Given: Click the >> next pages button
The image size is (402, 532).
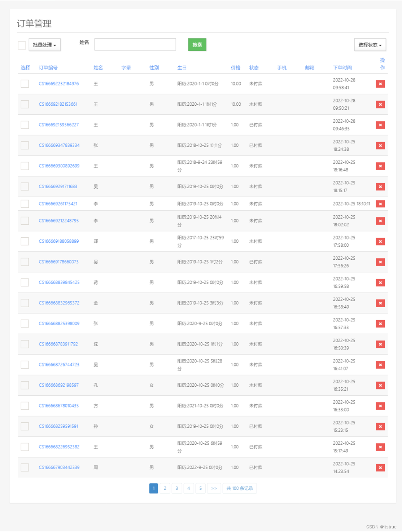Looking at the screenshot, I should tap(214, 488).
